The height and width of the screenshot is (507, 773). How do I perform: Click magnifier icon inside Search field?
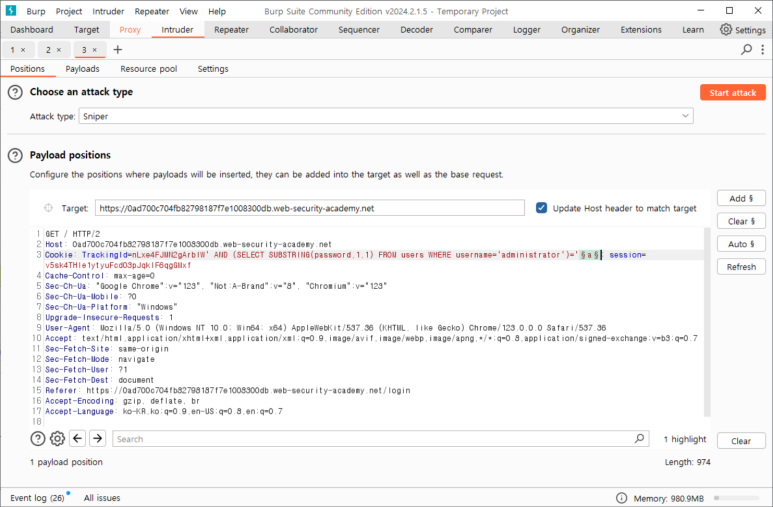639,438
